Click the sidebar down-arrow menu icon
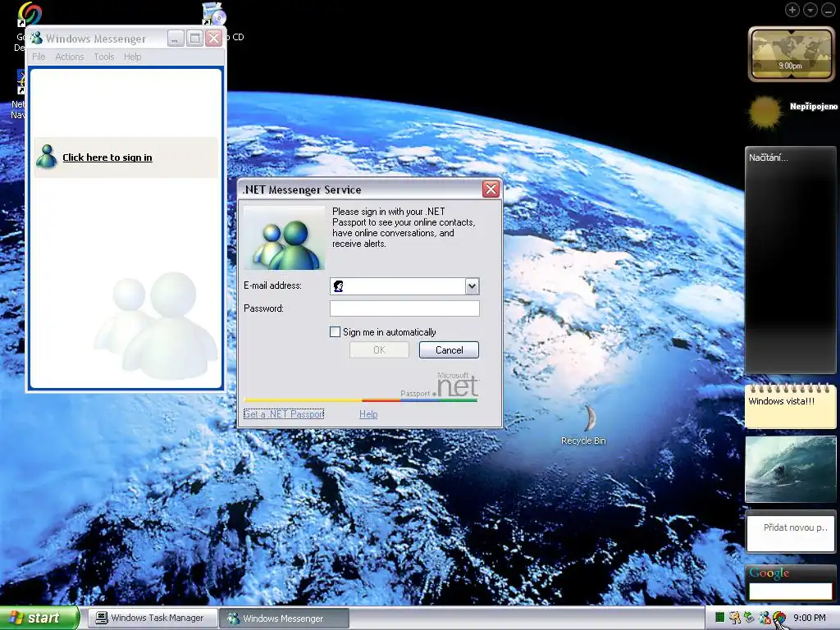 click(x=810, y=10)
